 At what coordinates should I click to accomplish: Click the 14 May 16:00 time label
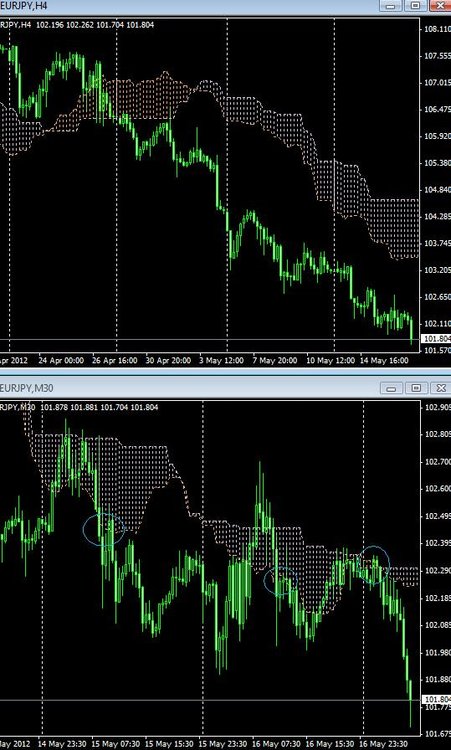385,360
